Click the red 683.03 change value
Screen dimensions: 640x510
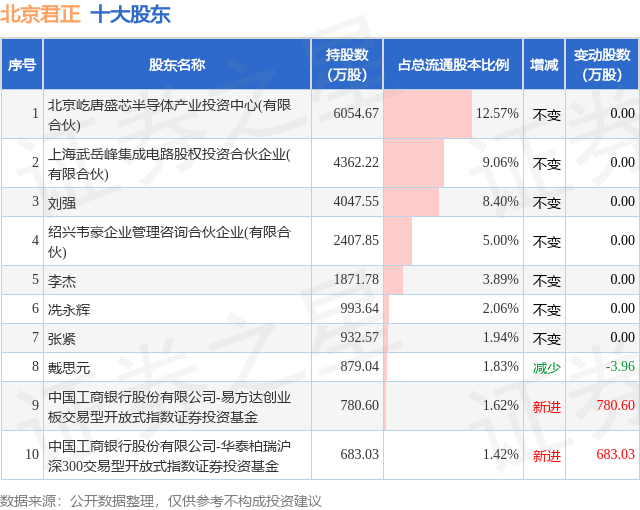click(616, 454)
